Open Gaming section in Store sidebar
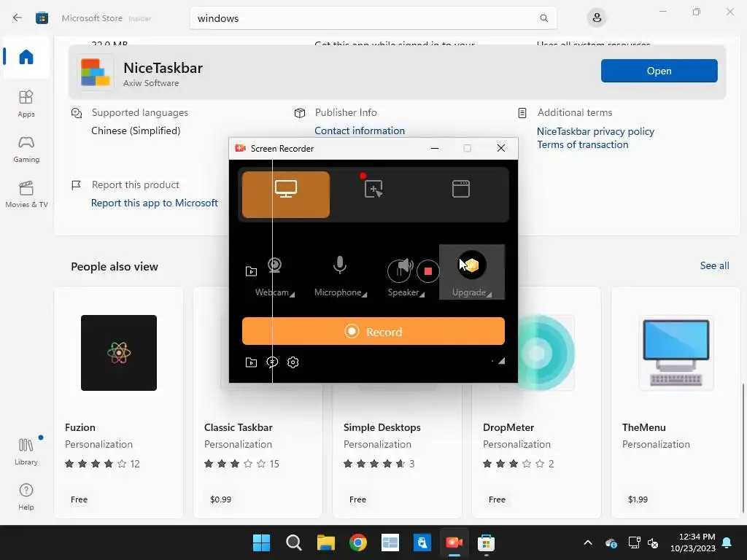 point(26,149)
